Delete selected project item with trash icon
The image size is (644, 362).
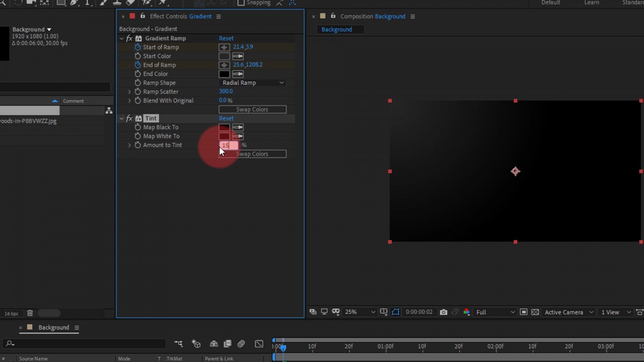click(30, 313)
